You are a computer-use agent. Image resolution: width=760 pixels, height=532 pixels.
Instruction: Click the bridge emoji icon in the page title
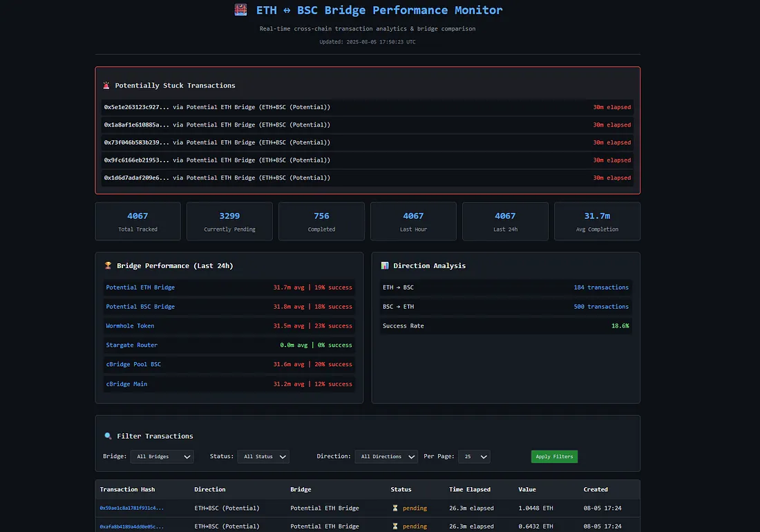pos(240,10)
